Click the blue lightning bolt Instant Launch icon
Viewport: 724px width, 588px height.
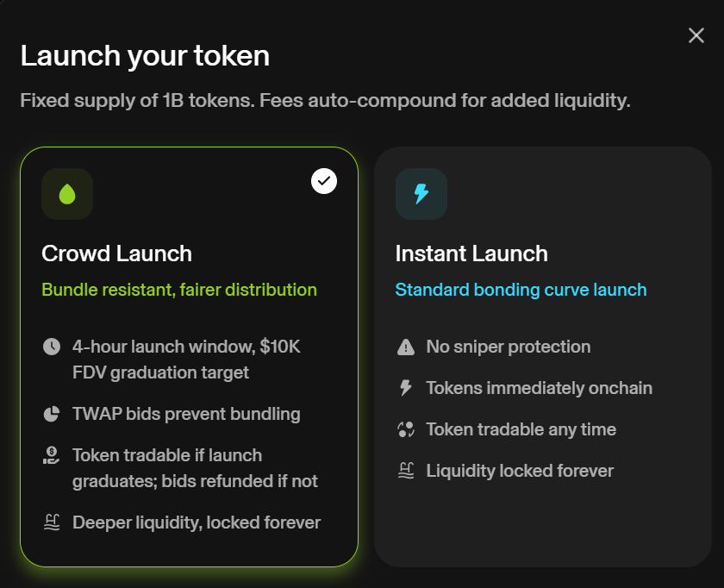(421, 194)
